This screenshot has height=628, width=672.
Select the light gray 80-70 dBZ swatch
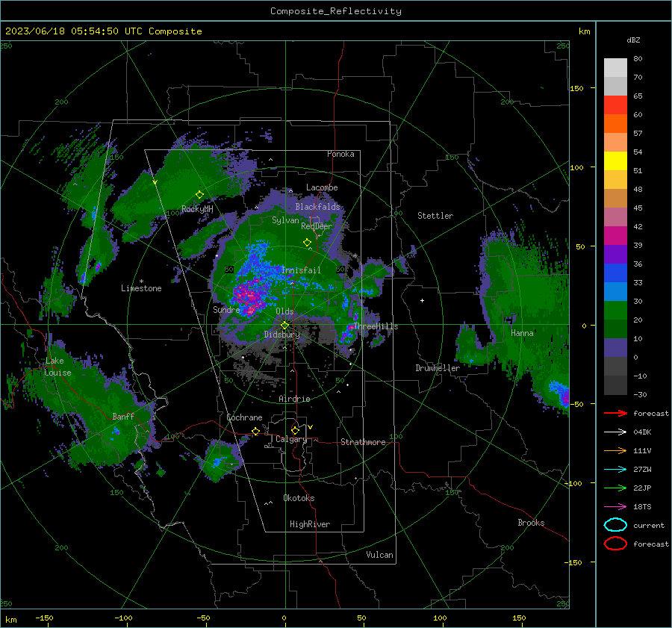tap(615, 68)
